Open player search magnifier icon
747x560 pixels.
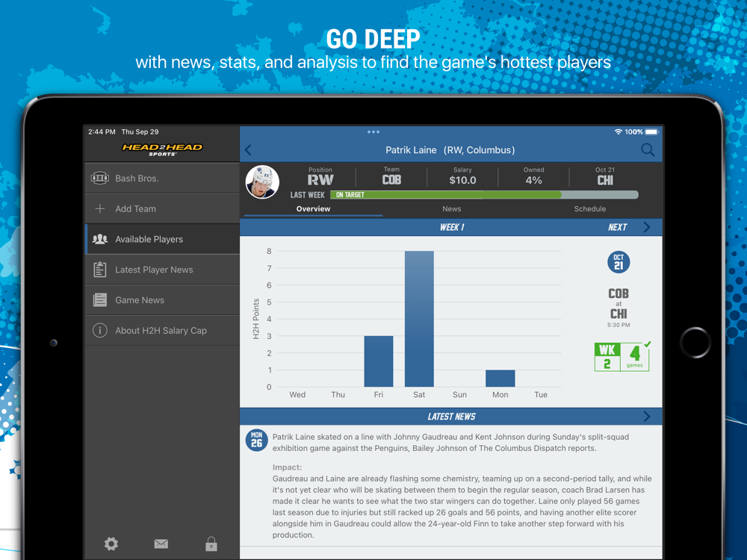pyautogui.click(x=648, y=150)
